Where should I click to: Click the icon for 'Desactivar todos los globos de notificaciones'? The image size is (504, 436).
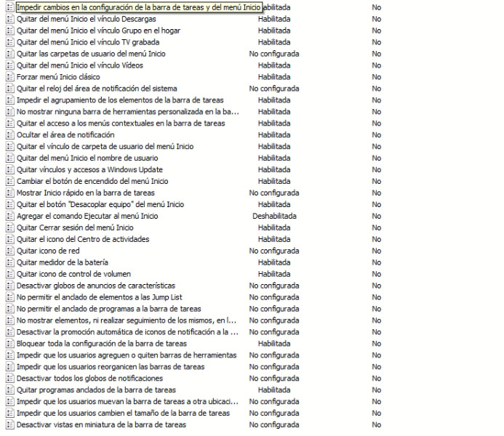pyautogui.click(x=10, y=378)
